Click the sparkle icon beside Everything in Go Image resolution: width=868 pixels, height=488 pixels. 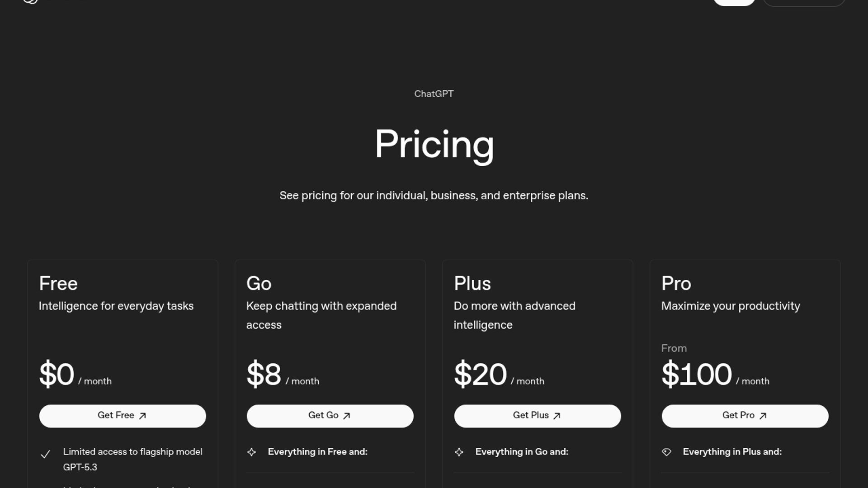coord(459,452)
